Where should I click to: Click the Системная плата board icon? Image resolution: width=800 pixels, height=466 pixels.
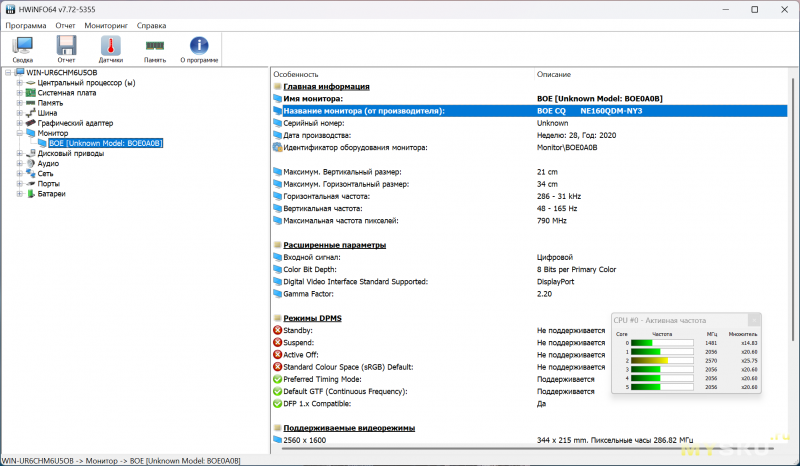[x=31, y=93]
